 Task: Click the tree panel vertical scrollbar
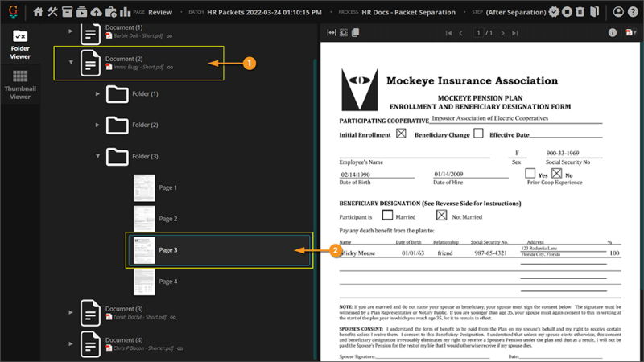pyautogui.click(x=315, y=209)
